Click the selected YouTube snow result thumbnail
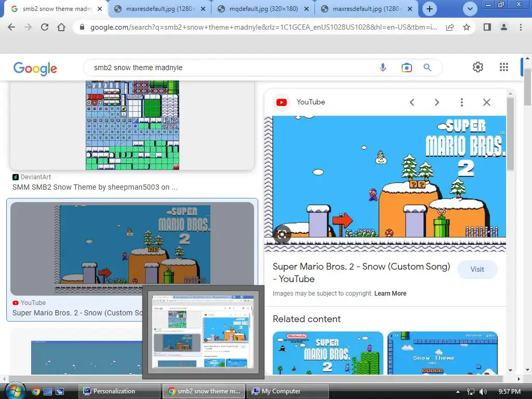 (132, 249)
